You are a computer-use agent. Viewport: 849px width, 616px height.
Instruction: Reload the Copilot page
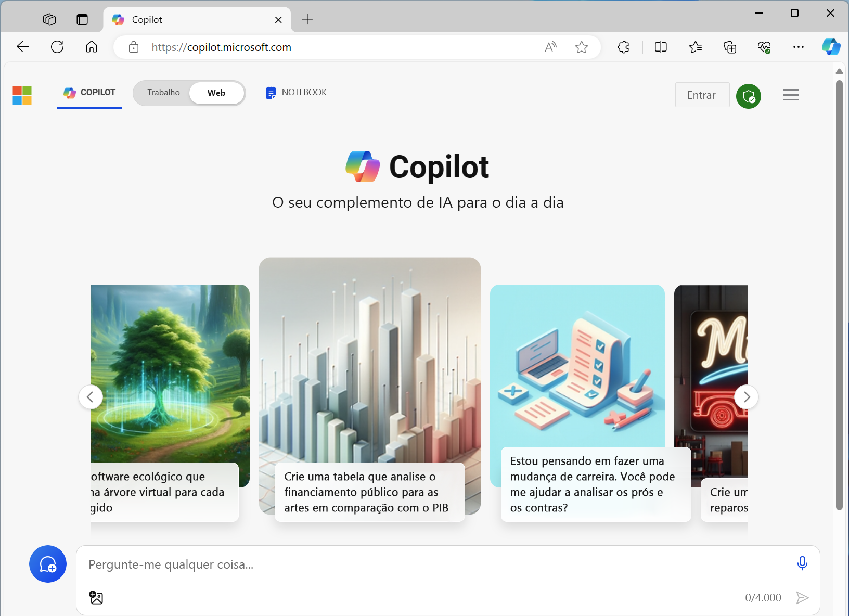coord(57,47)
